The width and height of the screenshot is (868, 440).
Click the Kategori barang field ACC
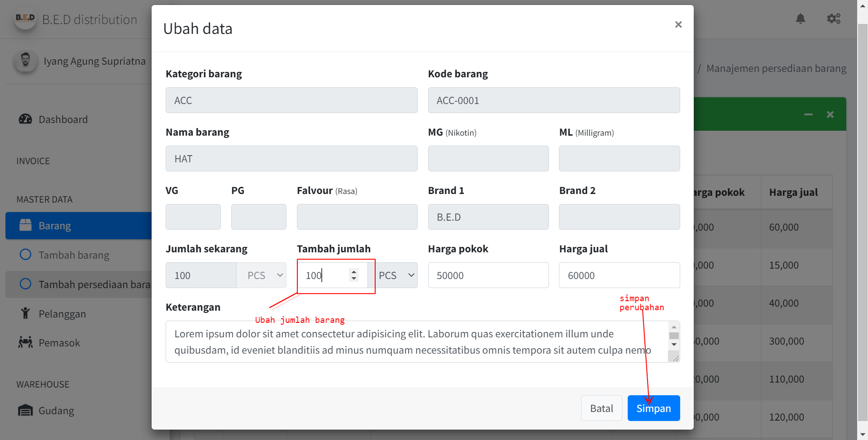point(291,100)
